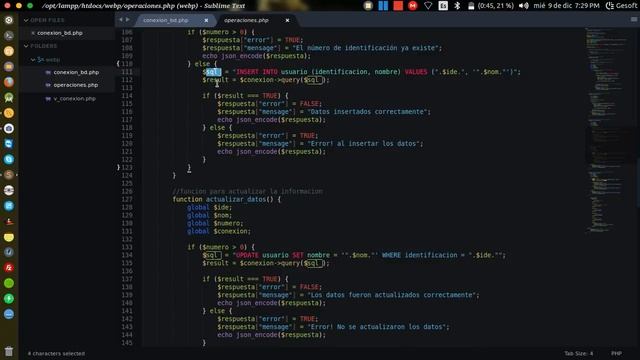The image size is (640, 360).
Task: Go to previous tab with left arrow
Action: 121,20
